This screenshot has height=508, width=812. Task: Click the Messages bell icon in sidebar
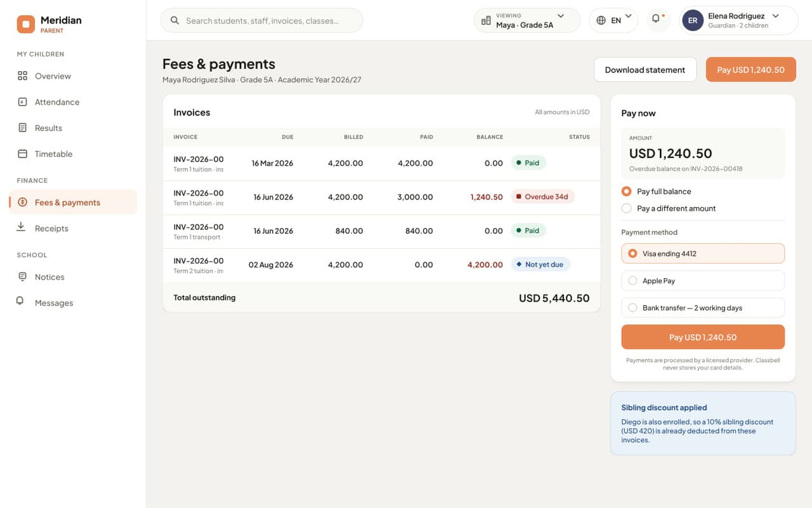(20, 301)
